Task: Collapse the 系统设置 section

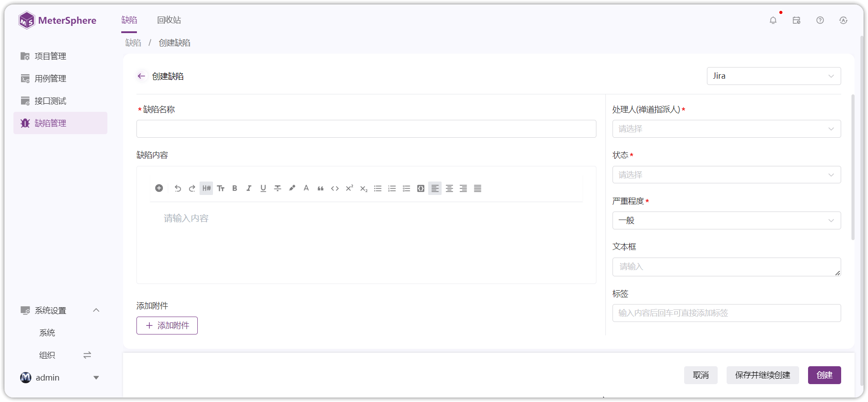Action: 96,310
